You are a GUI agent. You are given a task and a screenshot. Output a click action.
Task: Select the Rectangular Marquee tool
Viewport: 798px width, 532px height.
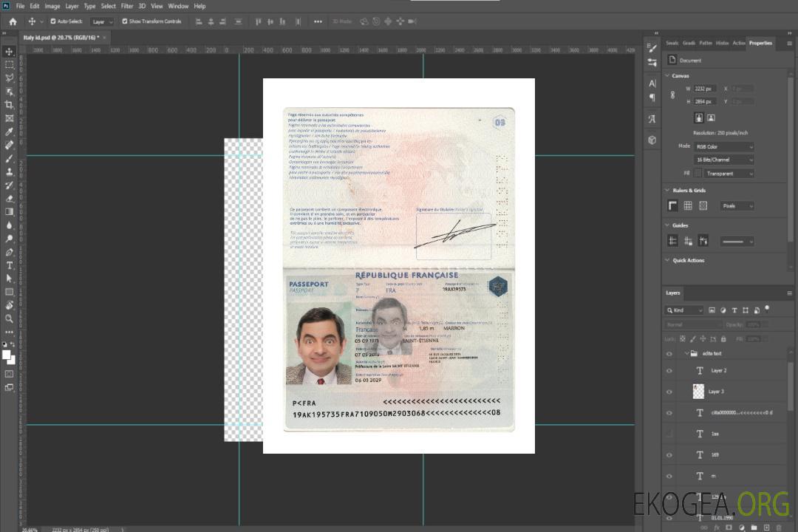(x=9, y=65)
